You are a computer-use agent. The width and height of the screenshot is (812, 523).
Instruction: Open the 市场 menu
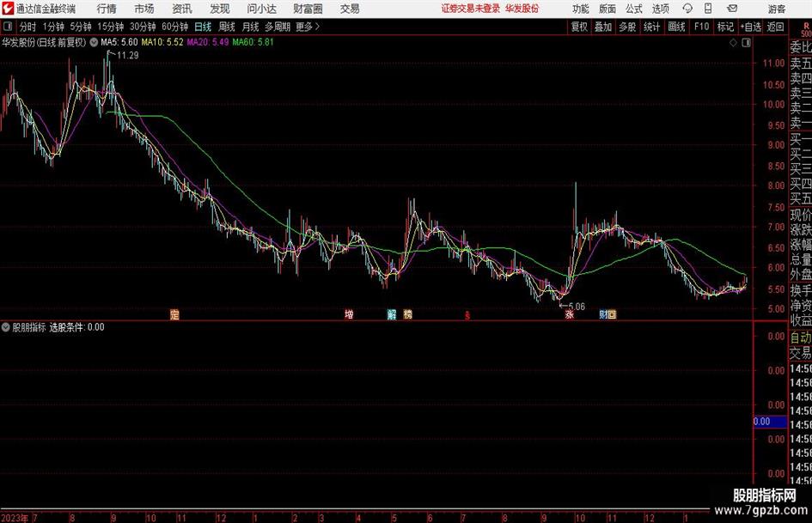click(144, 9)
